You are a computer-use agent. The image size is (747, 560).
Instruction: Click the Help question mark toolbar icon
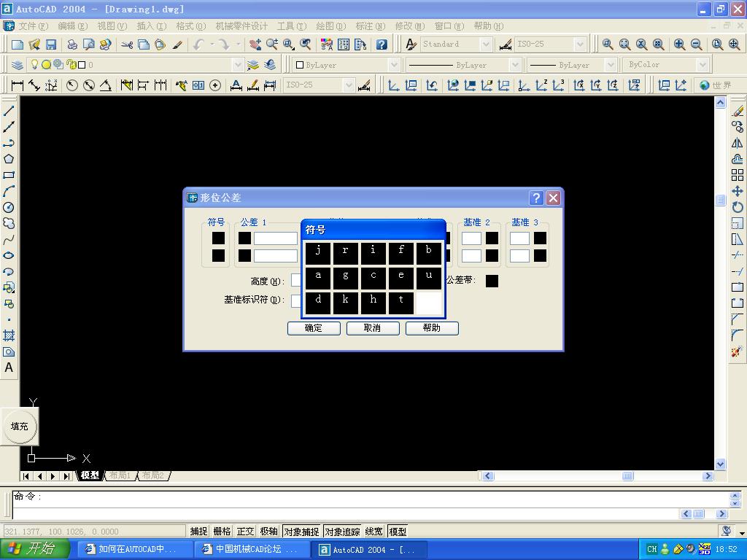(x=382, y=44)
